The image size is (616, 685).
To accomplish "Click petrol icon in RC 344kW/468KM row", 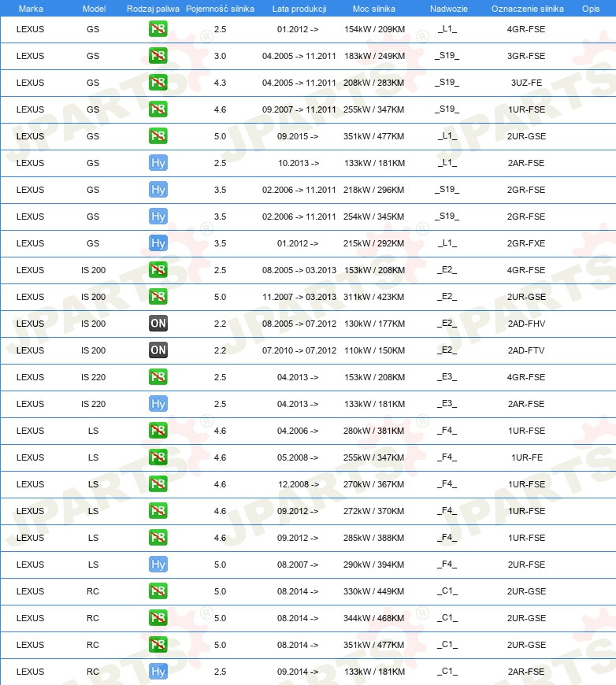I will coord(158,618).
